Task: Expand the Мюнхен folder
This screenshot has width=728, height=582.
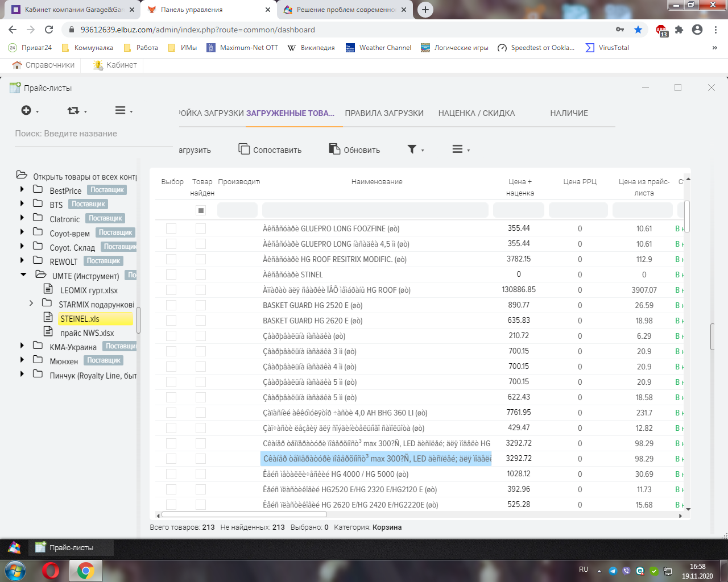Action: point(22,360)
